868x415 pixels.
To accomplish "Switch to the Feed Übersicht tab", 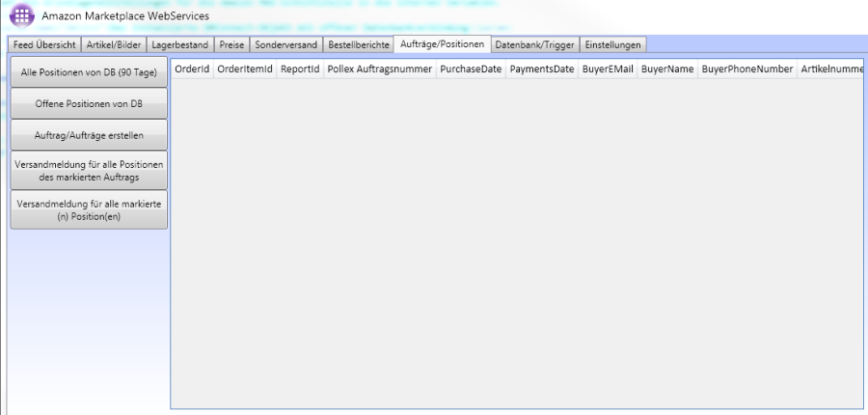I will [44, 45].
